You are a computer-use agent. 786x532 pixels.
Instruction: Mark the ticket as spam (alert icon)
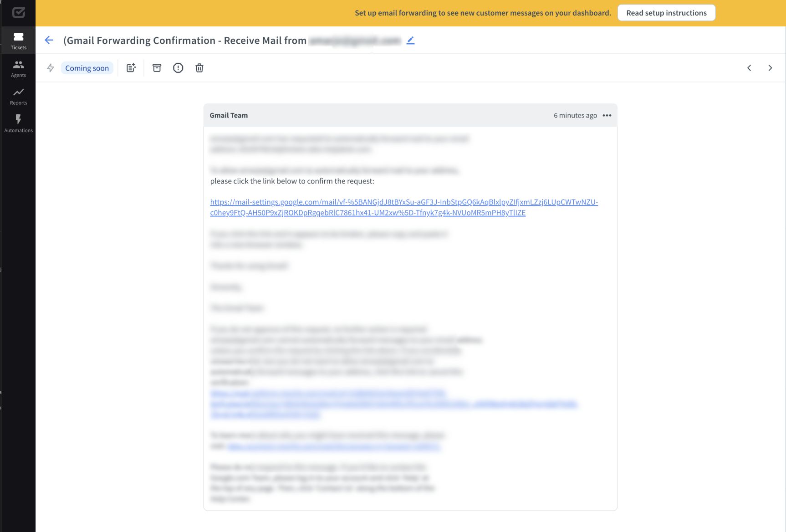178,67
